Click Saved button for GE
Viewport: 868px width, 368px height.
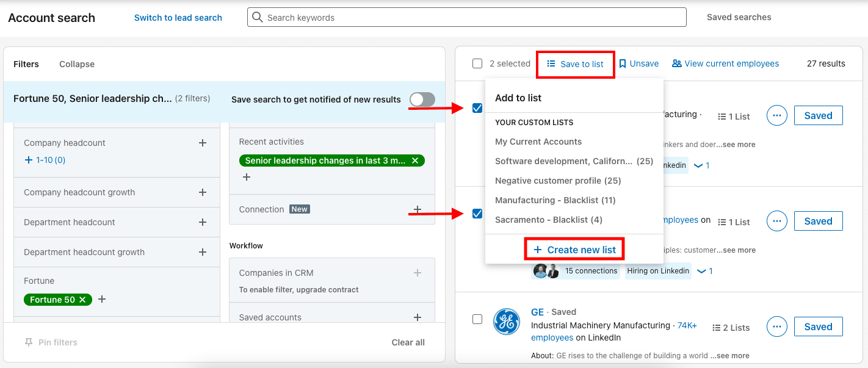[818, 327]
